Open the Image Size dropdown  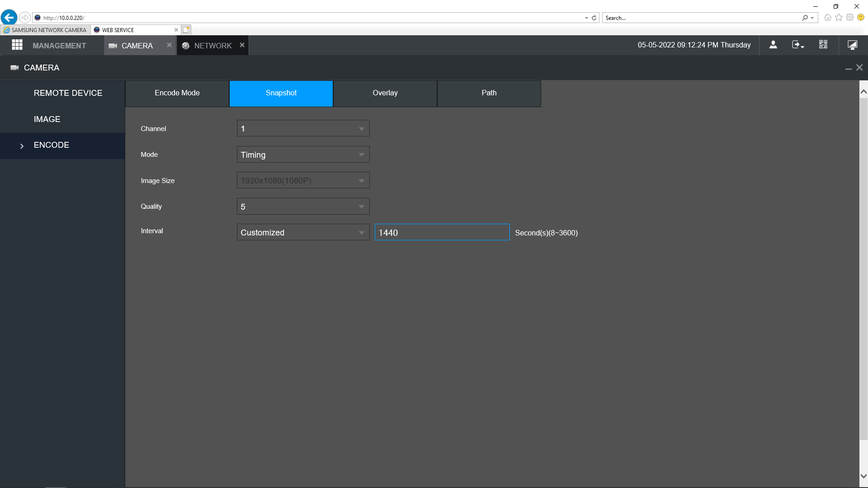click(x=303, y=180)
